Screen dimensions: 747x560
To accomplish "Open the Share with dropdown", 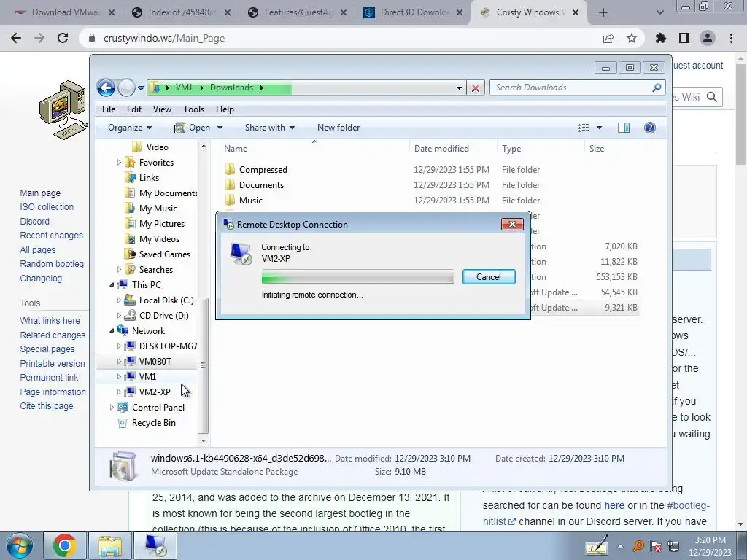I will click(x=270, y=128).
